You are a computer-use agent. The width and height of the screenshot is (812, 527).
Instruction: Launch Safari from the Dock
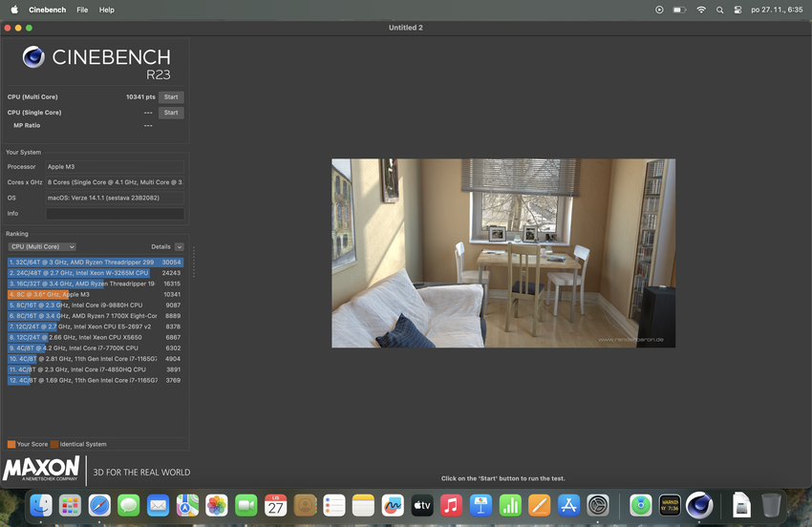[x=99, y=505]
